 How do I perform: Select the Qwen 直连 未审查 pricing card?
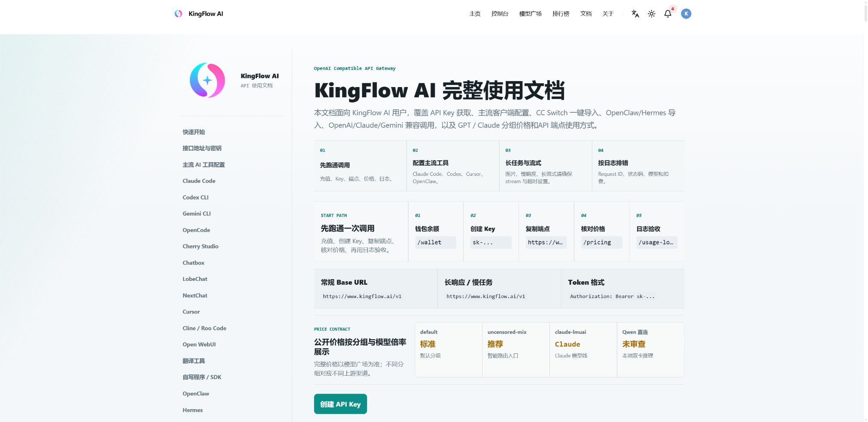tap(651, 350)
